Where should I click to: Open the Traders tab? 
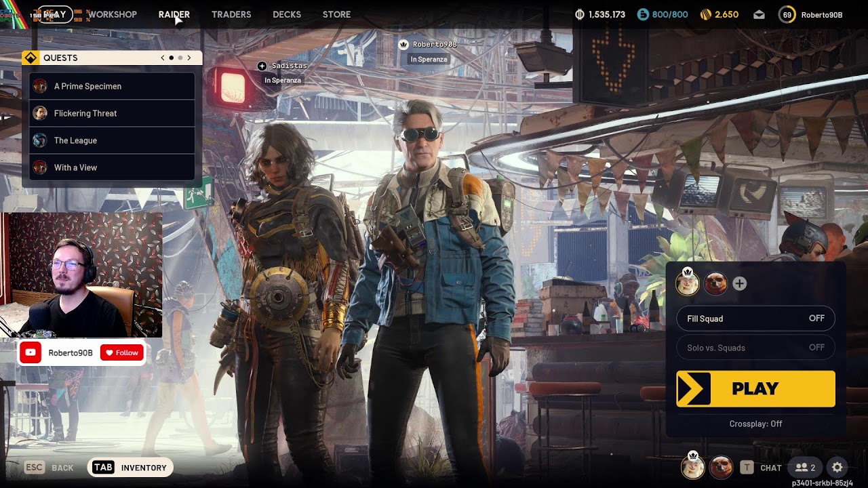tap(231, 14)
